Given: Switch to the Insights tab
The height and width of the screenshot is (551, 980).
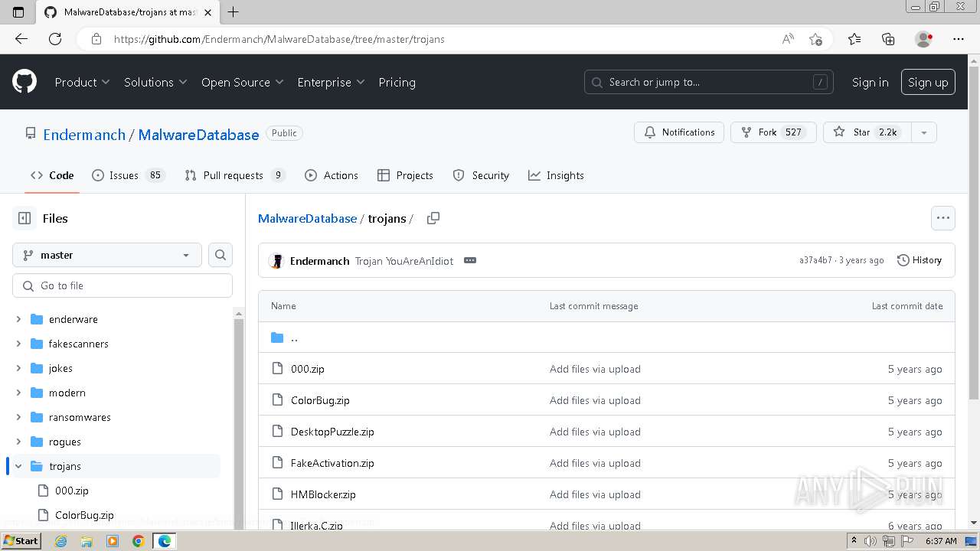Looking at the screenshot, I should (x=556, y=175).
